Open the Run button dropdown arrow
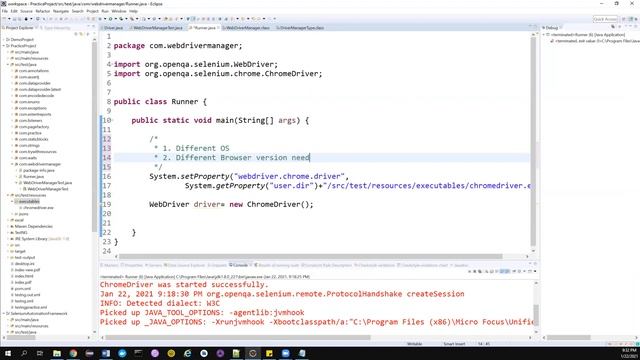 pyautogui.click(x=115, y=19)
